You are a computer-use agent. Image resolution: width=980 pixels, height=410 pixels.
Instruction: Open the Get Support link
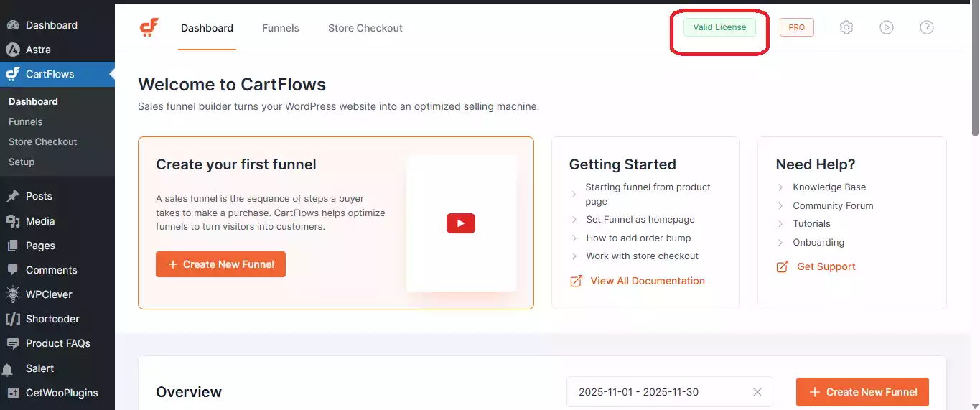(x=826, y=266)
